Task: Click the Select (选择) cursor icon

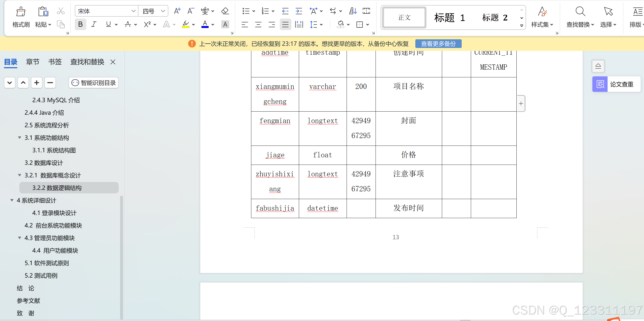Action: 608,12
